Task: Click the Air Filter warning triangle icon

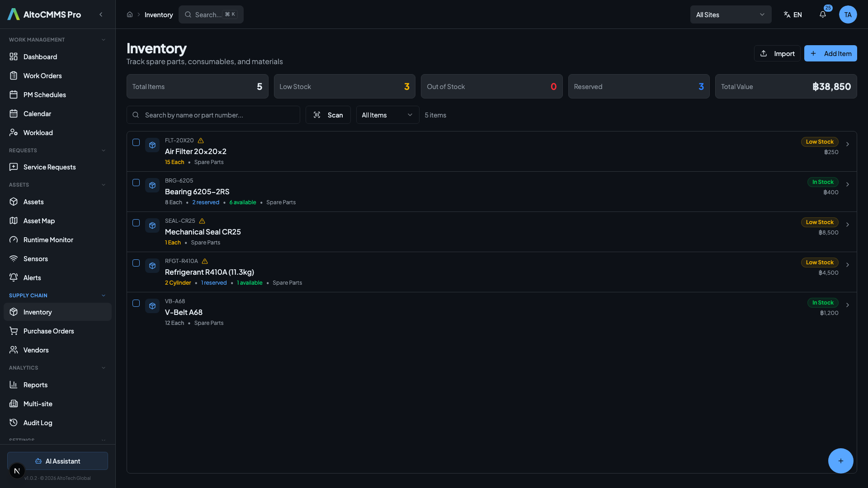Action: (x=201, y=141)
